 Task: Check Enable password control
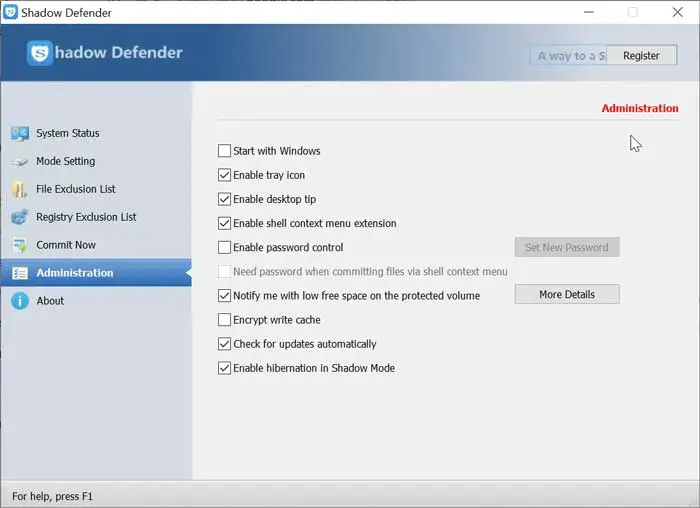224,247
